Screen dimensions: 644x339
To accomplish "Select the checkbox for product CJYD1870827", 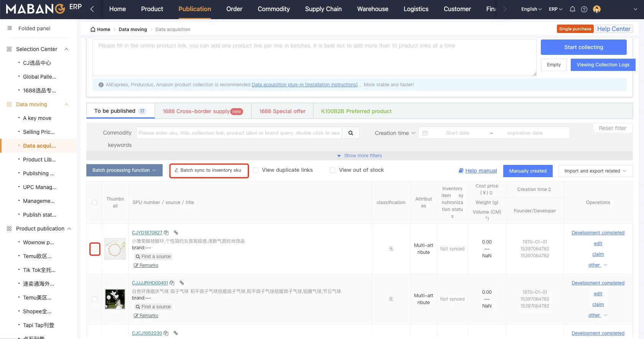I will click(95, 249).
